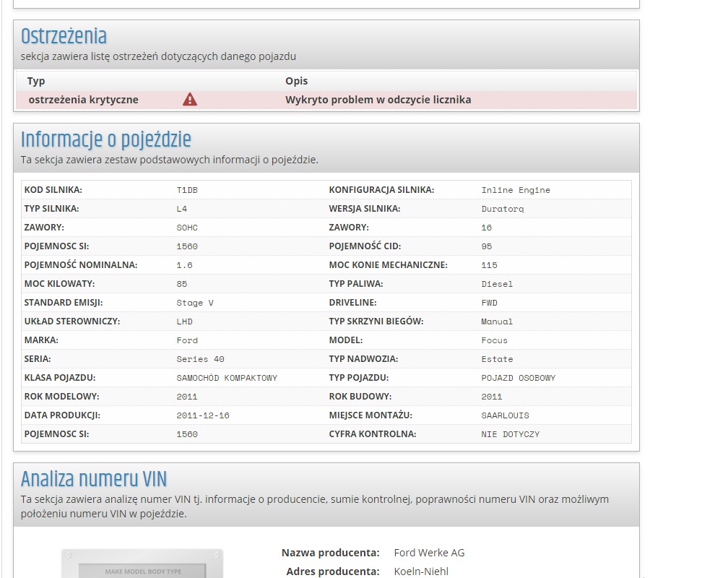
Task: Select nominal capacity value "1.6"
Action: point(184,265)
